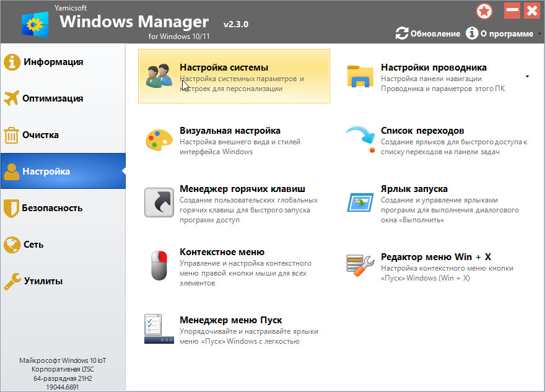545x392 pixels.
Task: Click the Explorer settings folder icon
Action: [x=360, y=76]
